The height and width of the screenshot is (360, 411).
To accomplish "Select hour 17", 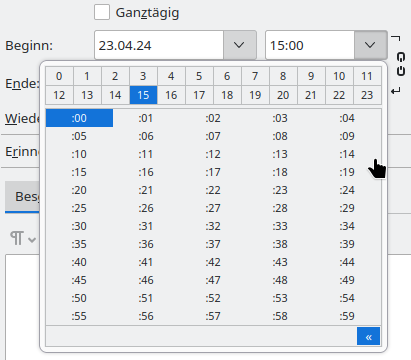I will [x=199, y=95].
